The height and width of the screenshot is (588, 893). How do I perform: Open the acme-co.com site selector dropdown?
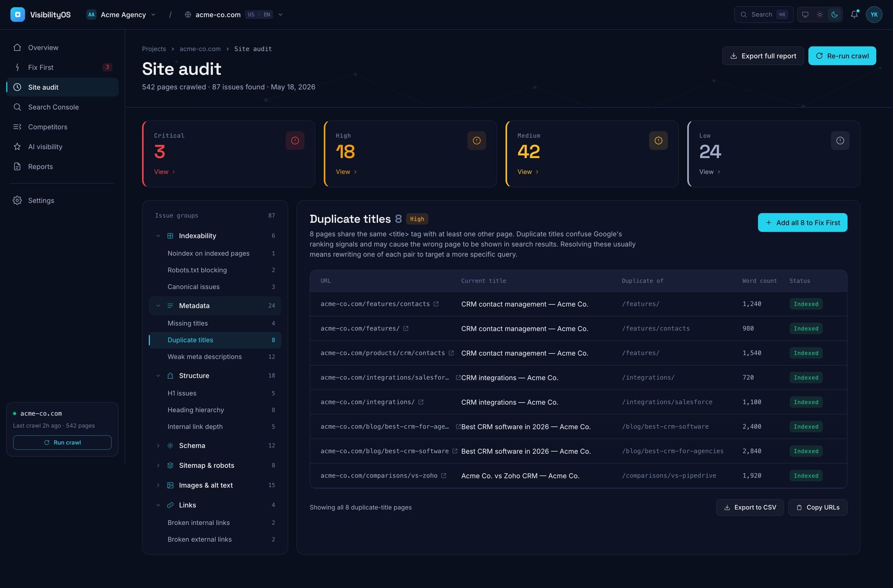(x=233, y=14)
